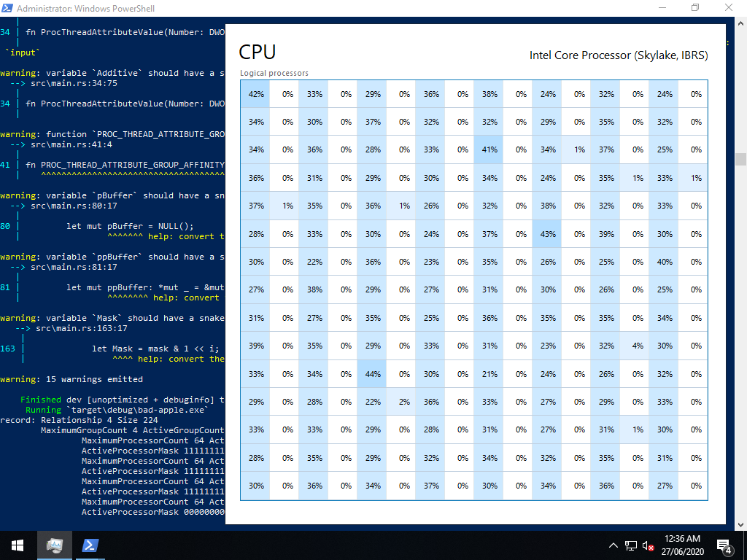The height and width of the screenshot is (560, 747).
Task: Open the clock showing 12:36 AM
Action: (x=684, y=545)
